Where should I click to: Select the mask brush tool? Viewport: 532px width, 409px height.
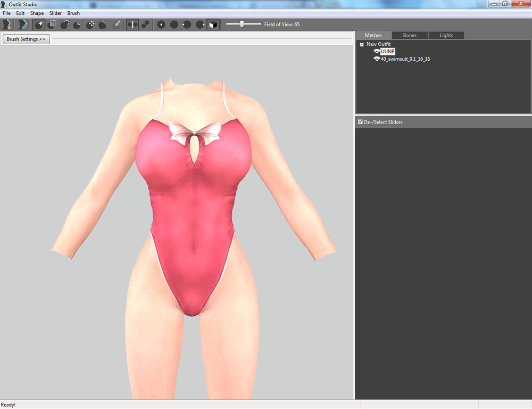click(x=52, y=24)
